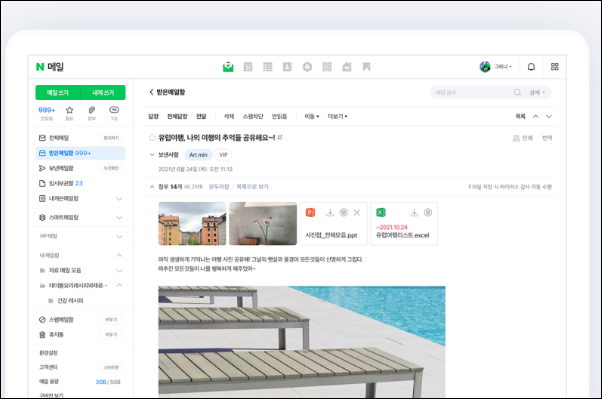This screenshot has height=399, width=602.
Task: Empty spam with 비우기 beside 스팸메일함
Action: [111, 320]
